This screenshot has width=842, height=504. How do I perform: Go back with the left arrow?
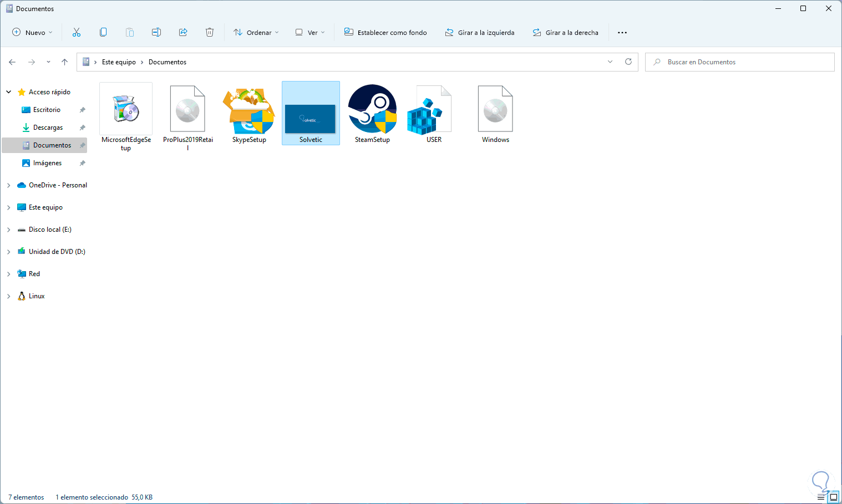pos(12,62)
